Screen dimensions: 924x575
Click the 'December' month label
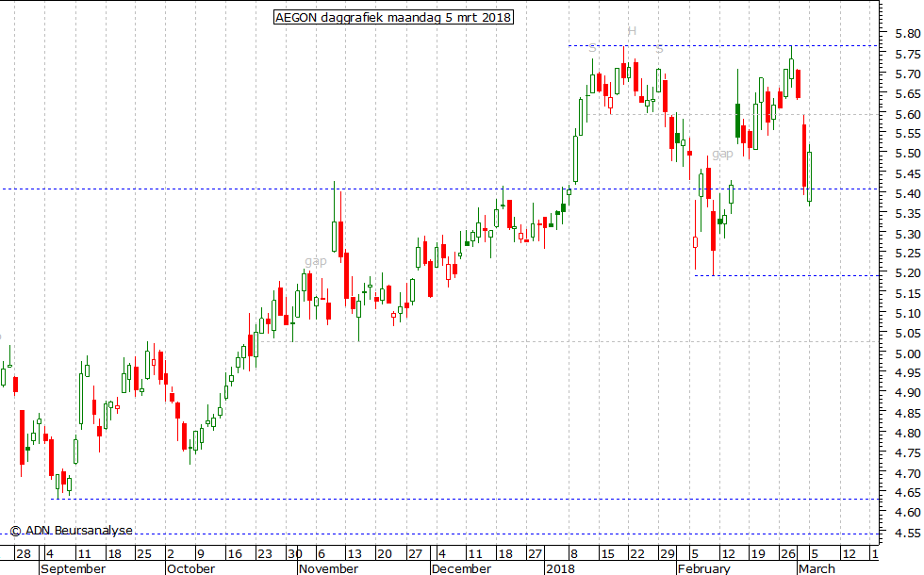point(461,568)
